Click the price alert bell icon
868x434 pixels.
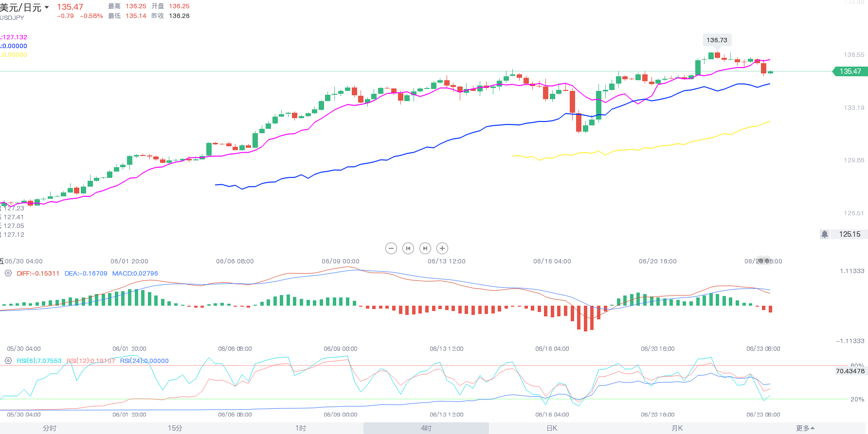coord(825,234)
